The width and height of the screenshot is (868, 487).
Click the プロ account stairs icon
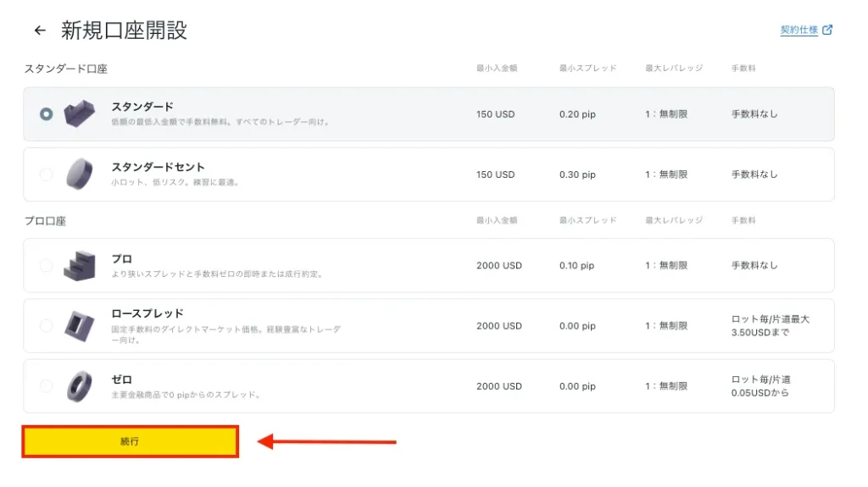coord(79,265)
